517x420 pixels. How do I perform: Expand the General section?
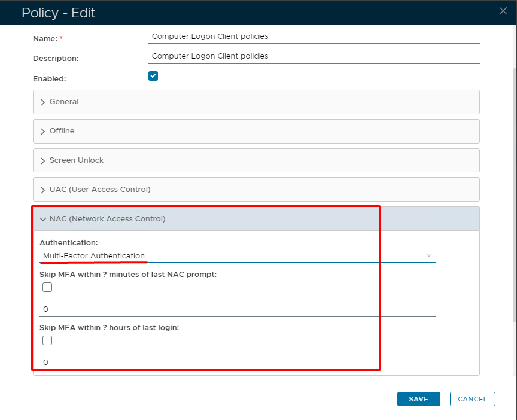(64, 102)
